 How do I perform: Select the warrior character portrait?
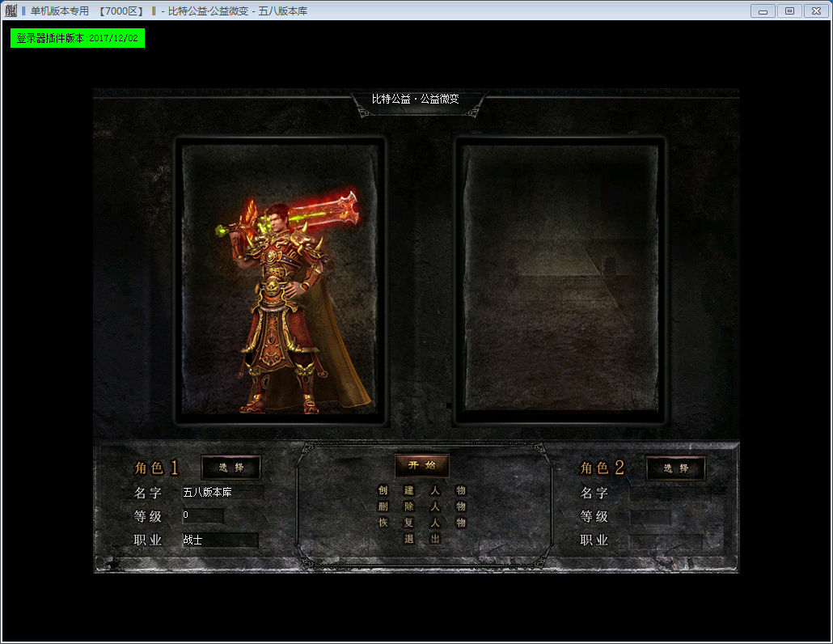(x=280, y=281)
